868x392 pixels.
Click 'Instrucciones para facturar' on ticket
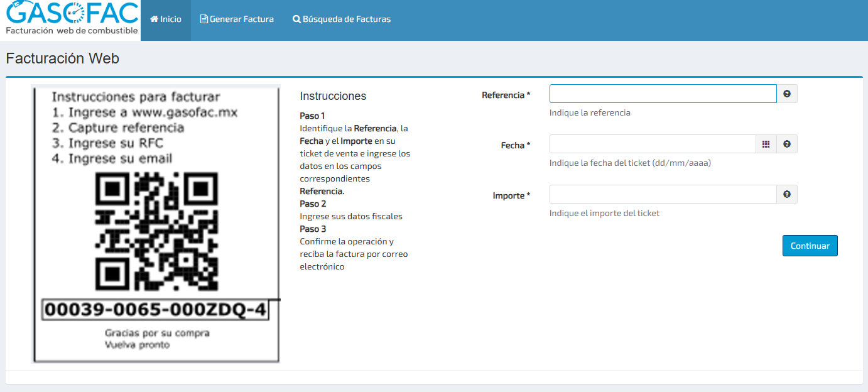(x=136, y=97)
